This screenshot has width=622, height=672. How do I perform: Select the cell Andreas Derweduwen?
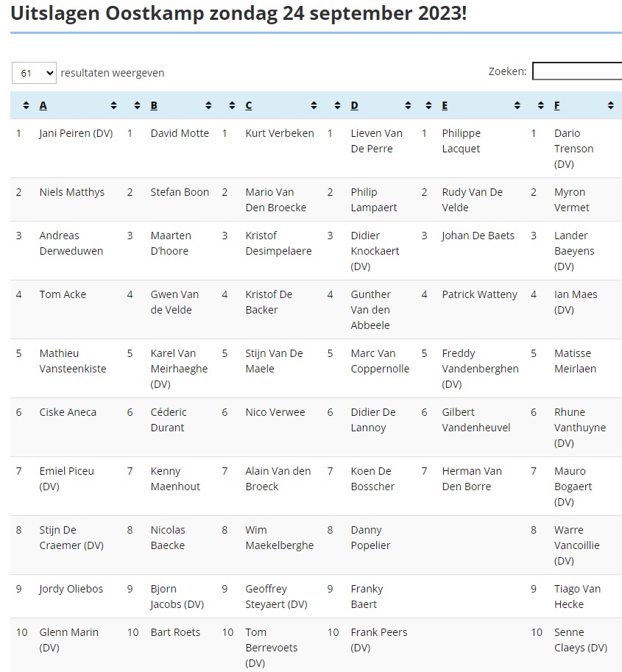(71, 243)
